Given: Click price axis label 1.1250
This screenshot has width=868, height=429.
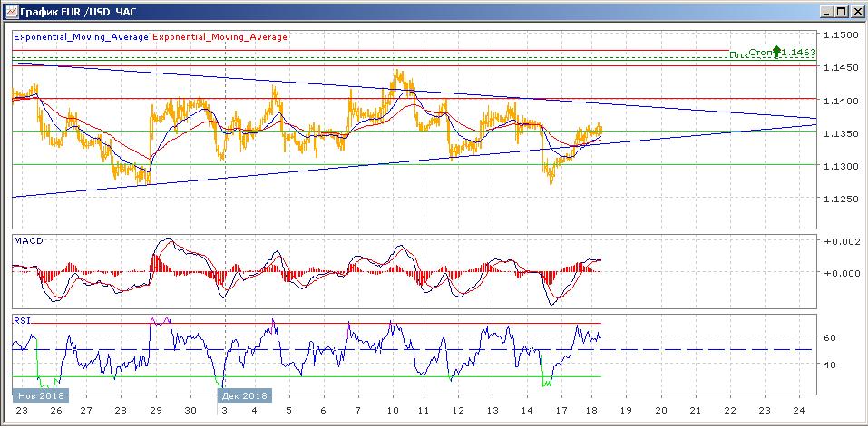Looking at the screenshot, I should (841, 200).
